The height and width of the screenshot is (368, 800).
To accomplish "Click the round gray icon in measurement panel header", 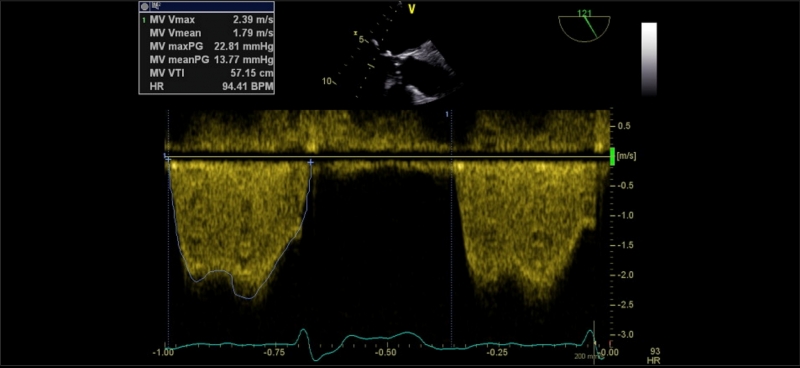I will [x=144, y=7].
